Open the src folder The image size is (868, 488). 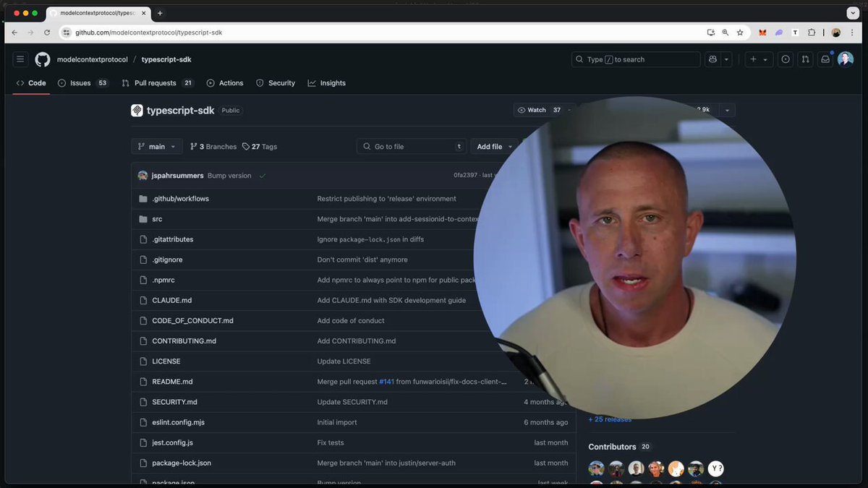[x=157, y=219]
